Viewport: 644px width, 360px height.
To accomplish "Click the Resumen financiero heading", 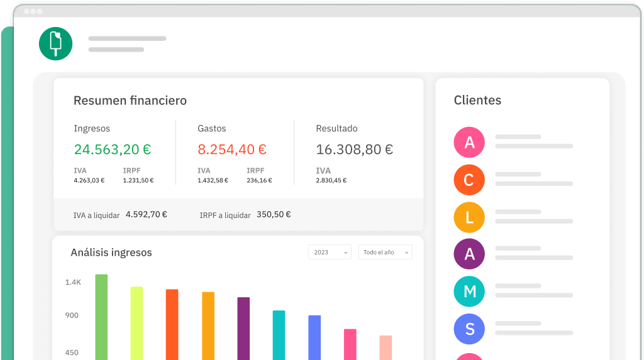I will click(x=130, y=101).
